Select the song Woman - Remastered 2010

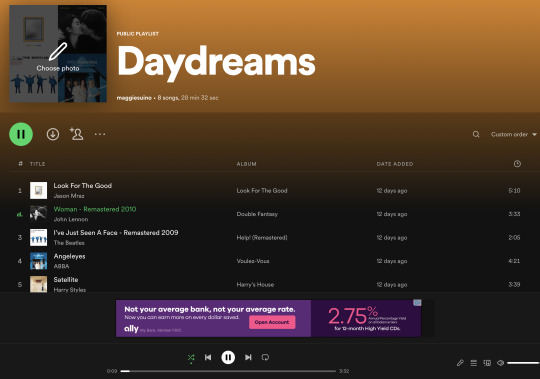pos(95,209)
